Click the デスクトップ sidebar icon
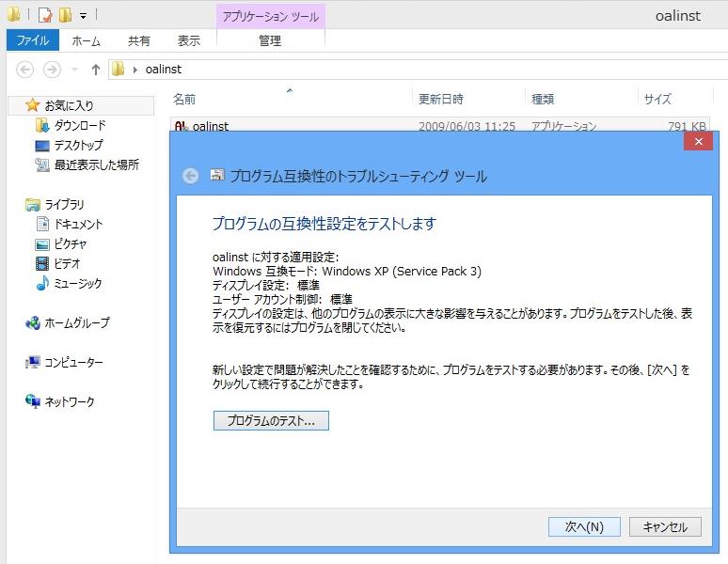The width and height of the screenshot is (728, 564). [x=42, y=146]
